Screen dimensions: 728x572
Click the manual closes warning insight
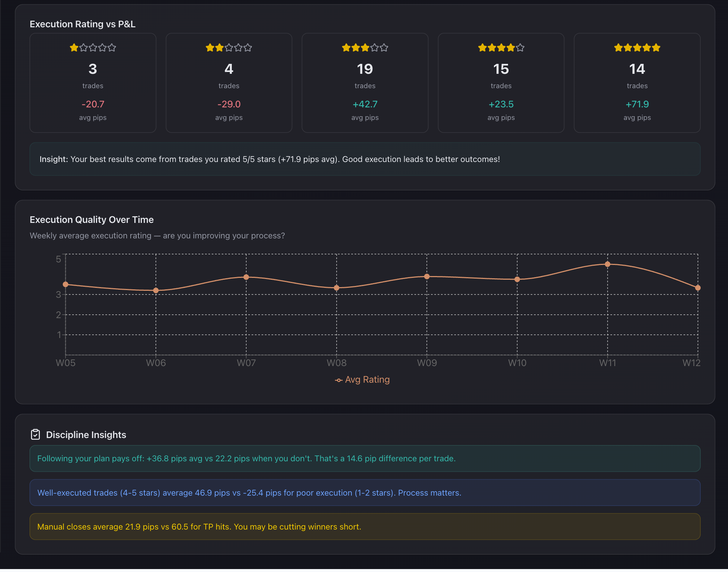click(365, 527)
